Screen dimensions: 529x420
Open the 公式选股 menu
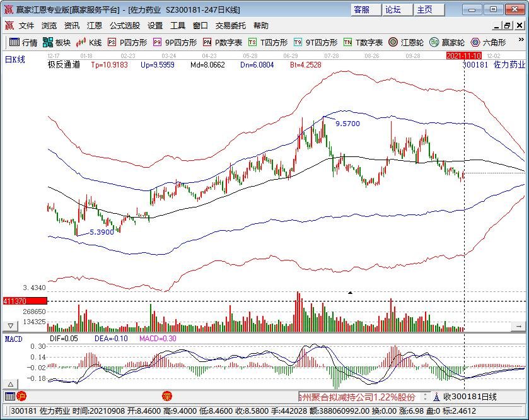(124, 26)
